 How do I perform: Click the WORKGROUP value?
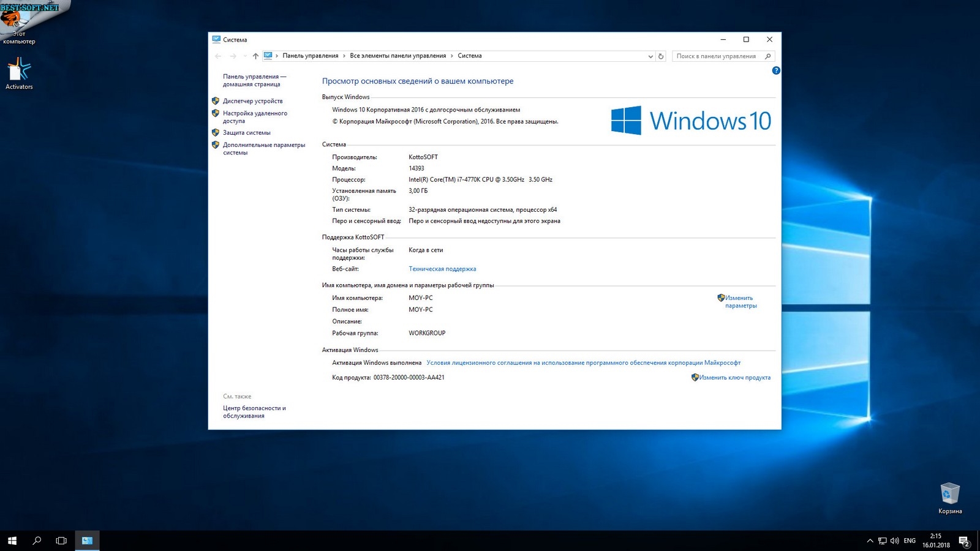[x=427, y=333]
